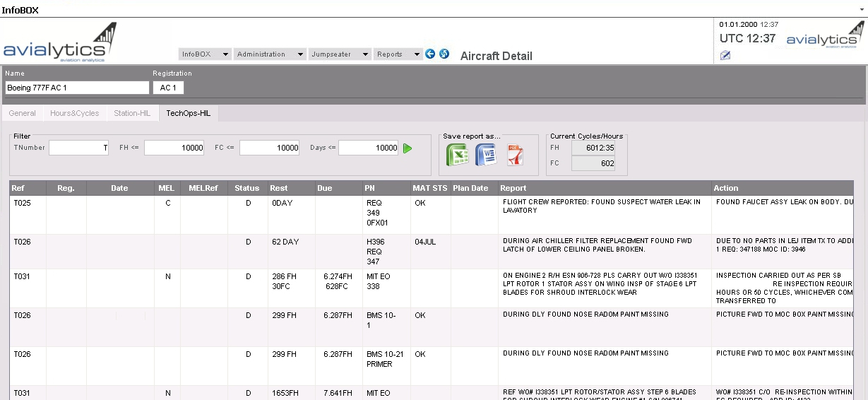Click the blue back arrow icon
Screen dimensions: 868x400
coord(430,54)
